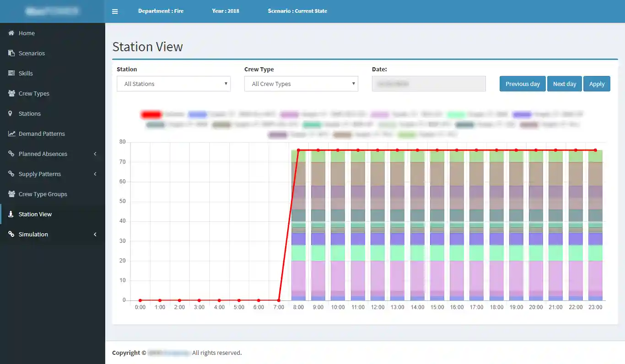Click the Date input field

[x=428, y=84]
